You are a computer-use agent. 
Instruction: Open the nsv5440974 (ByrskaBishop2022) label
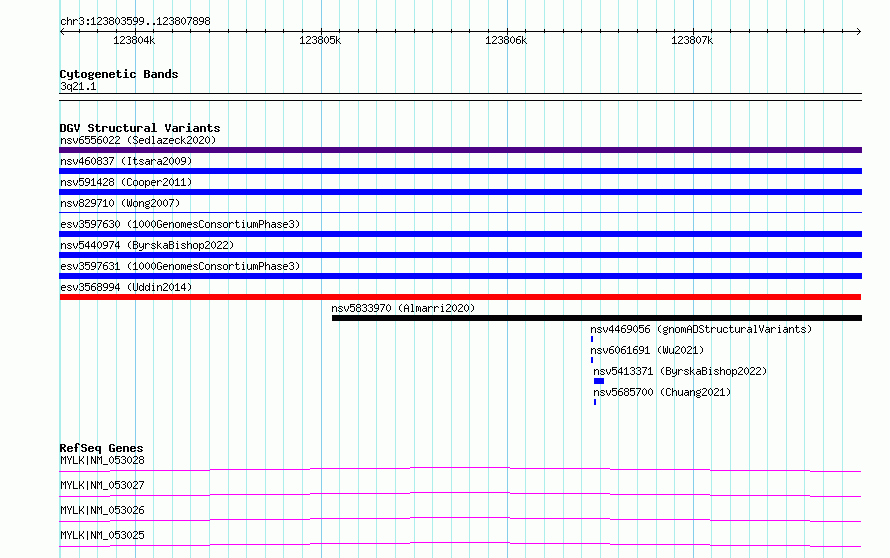(147, 245)
